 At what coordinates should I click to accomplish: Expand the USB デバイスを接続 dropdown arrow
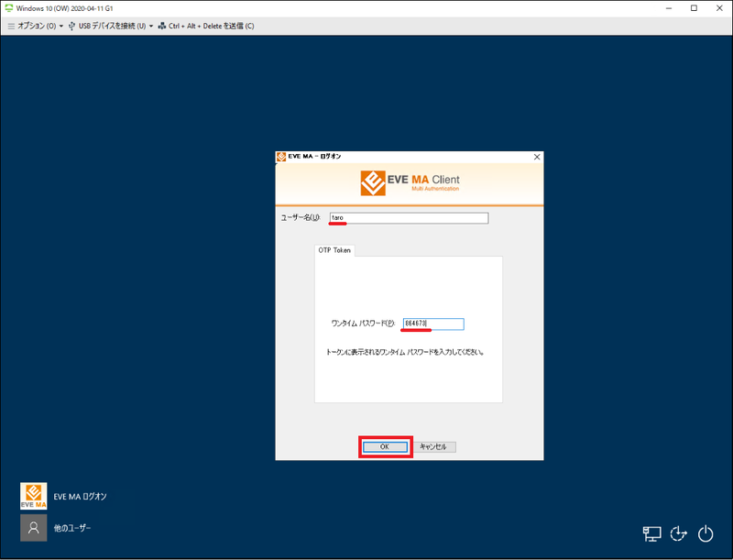tap(151, 27)
